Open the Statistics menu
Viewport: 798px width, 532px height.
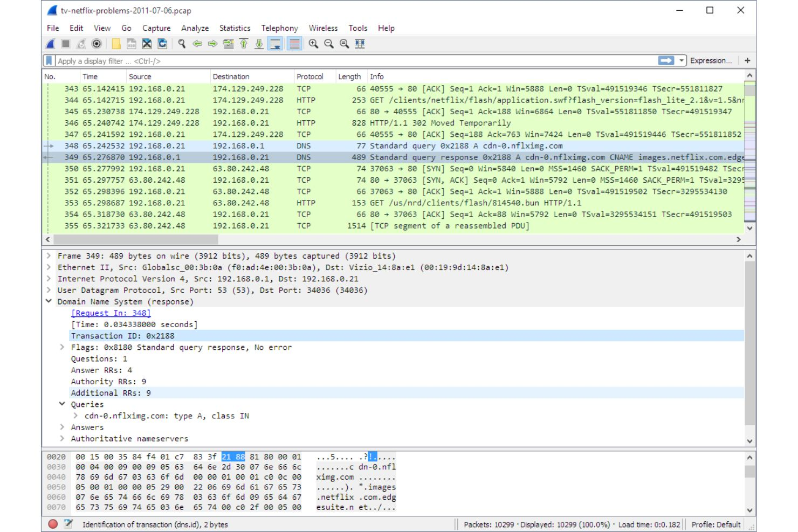point(235,28)
